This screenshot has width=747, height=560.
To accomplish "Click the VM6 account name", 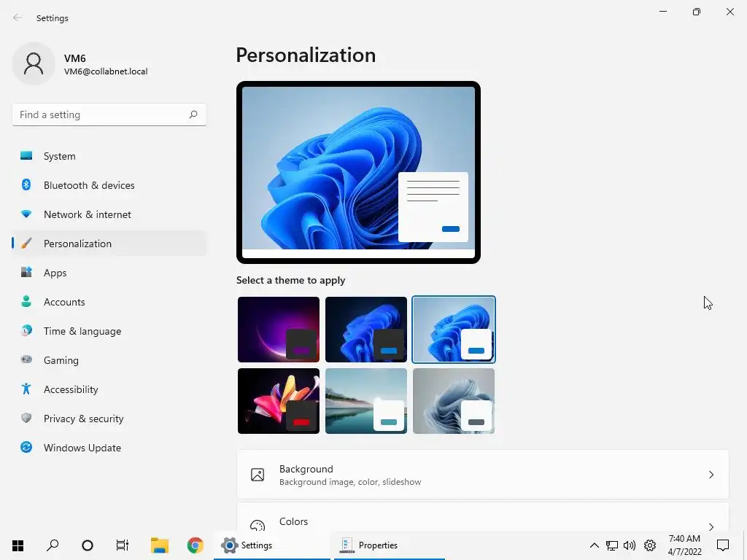I will point(75,58).
